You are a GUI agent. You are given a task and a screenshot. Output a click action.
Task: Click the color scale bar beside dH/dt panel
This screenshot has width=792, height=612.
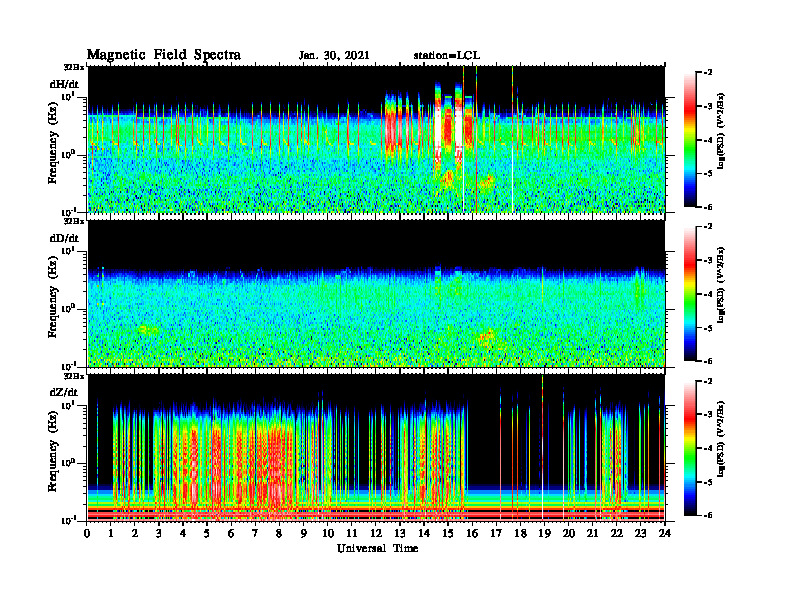point(690,140)
